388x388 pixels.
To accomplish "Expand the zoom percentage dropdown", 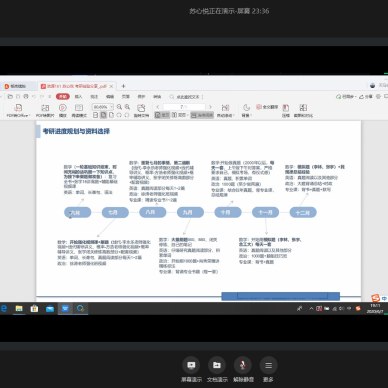I will coord(111,107).
